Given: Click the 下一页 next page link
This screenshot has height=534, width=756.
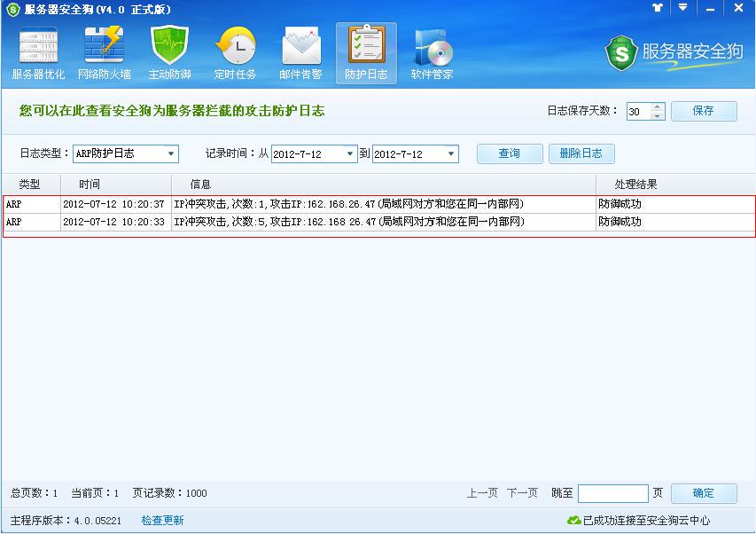Looking at the screenshot, I should click(522, 493).
